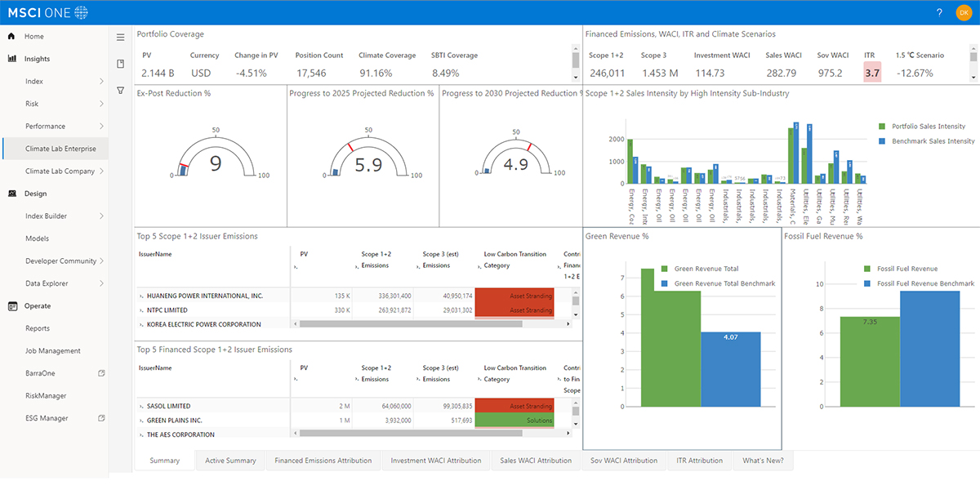This screenshot has height=490, width=980.
Task: Toggle Fossil Fuel Revenue legend swatch
Action: click(868, 269)
